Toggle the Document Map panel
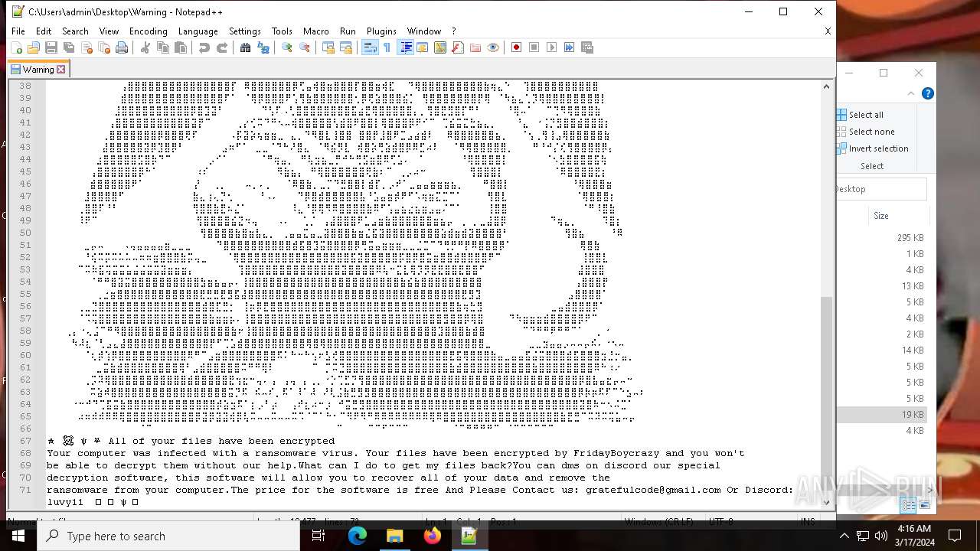Viewport: 980px width, 551px height. click(439, 47)
